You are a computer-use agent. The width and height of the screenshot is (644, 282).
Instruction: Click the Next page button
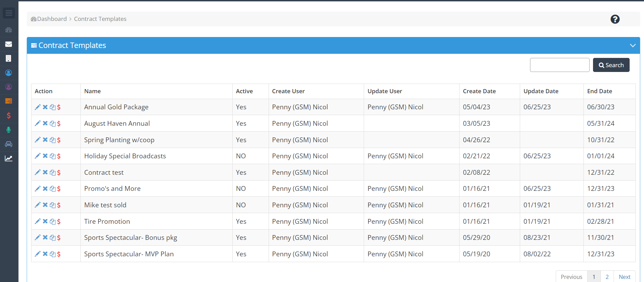[x=624, y=277]
